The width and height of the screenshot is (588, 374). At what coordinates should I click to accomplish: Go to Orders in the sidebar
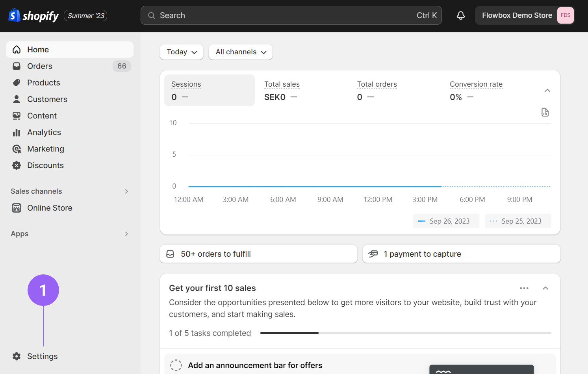[x=40, y=66]
